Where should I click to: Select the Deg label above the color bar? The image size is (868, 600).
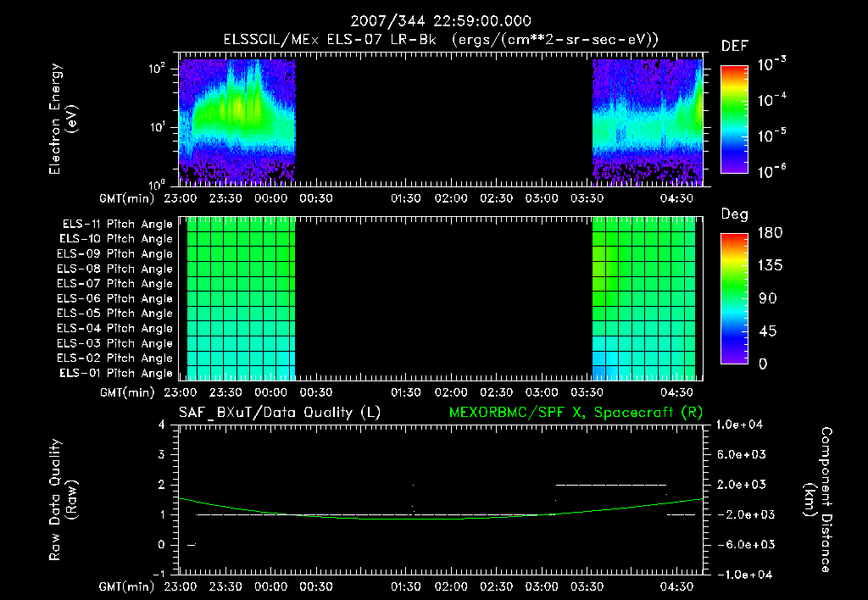point(735,214)
